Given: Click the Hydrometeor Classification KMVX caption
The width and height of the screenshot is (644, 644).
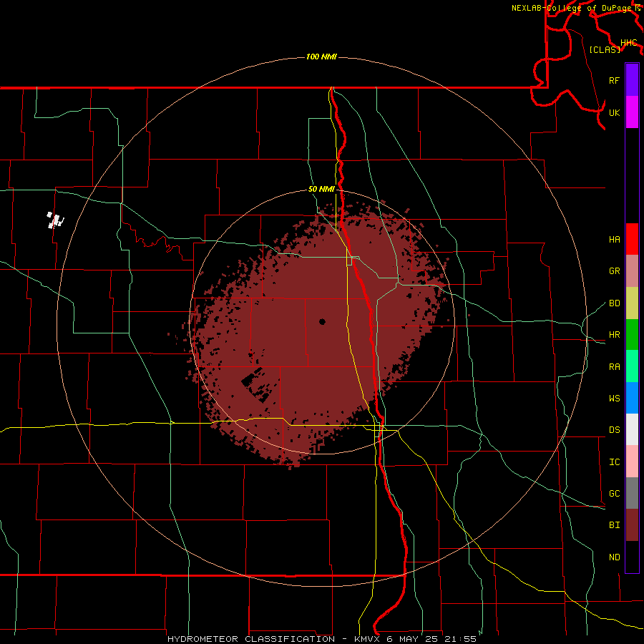Looking at the screenshot, I should tap(321, 639).
